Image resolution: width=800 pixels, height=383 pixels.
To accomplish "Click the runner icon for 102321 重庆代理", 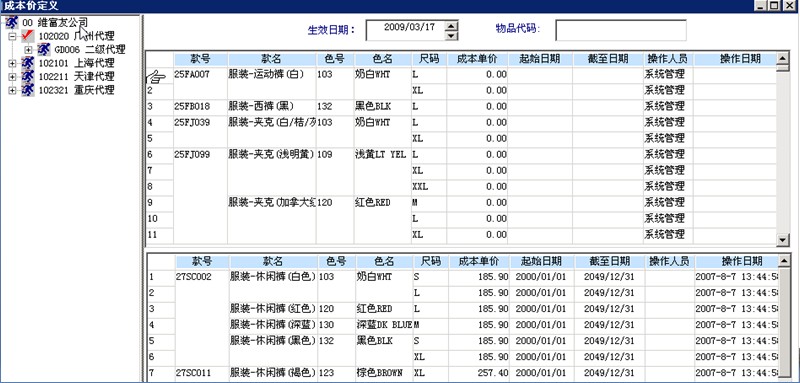I will pos(28,90).
